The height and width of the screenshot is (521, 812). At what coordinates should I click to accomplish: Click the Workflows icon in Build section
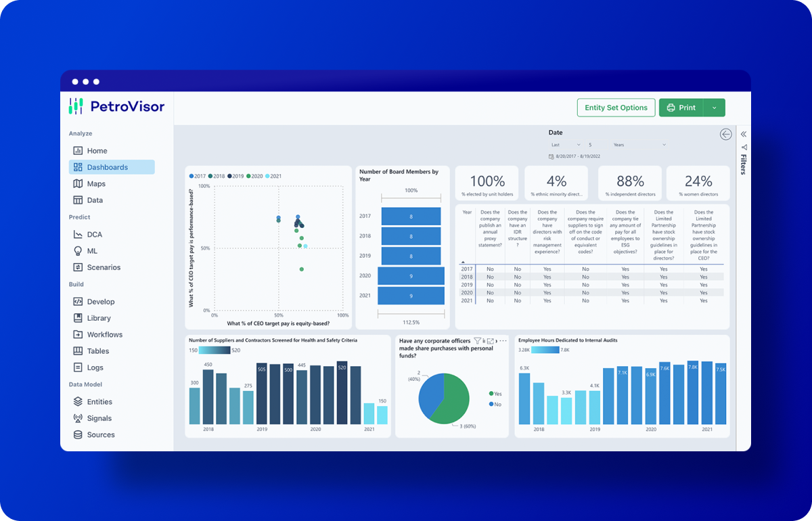point(78,335)
